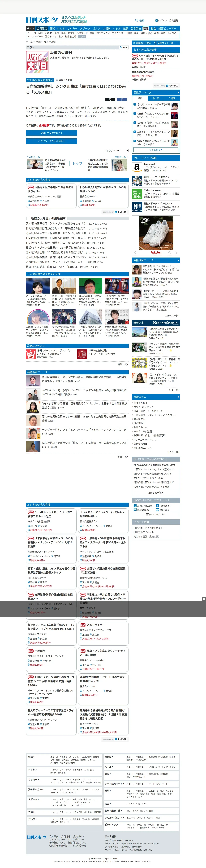Open 記事一覧 under 芸能新着ニュース

click(x=123, y=457)
